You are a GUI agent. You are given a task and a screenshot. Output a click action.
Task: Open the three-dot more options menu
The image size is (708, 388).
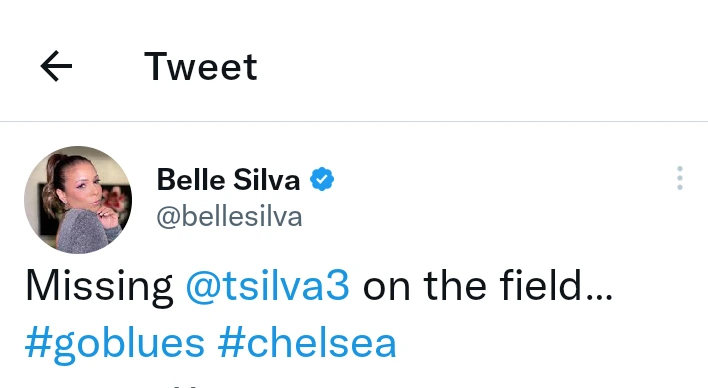point(680,178)
